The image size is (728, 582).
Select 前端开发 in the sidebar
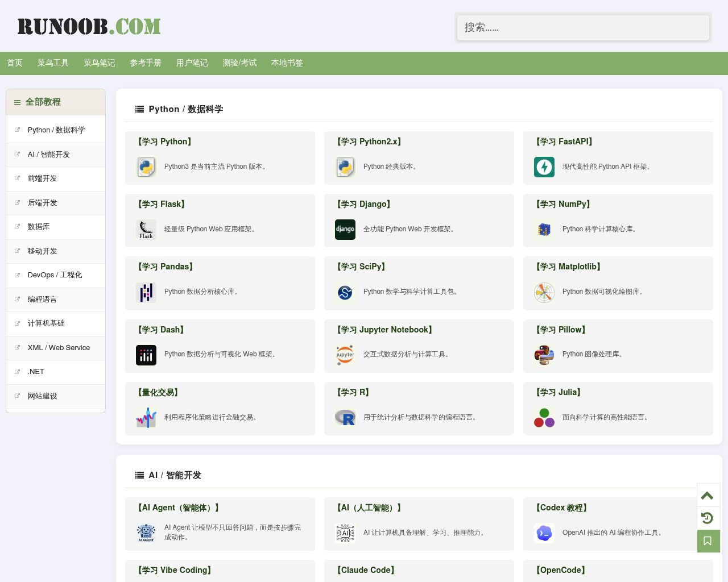click(x=56, y=178)
